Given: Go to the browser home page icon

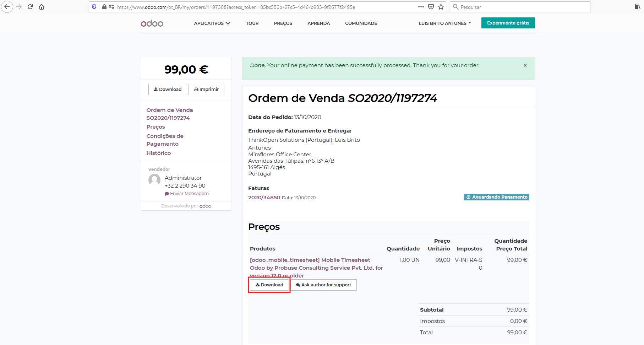Looking at the screenshot, I should pos(42,7).
